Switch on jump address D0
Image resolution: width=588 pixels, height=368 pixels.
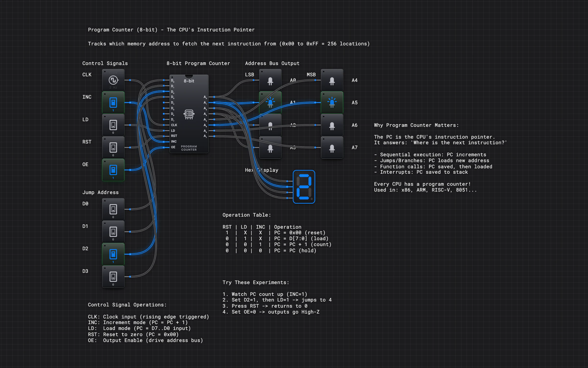pos(113,209)
